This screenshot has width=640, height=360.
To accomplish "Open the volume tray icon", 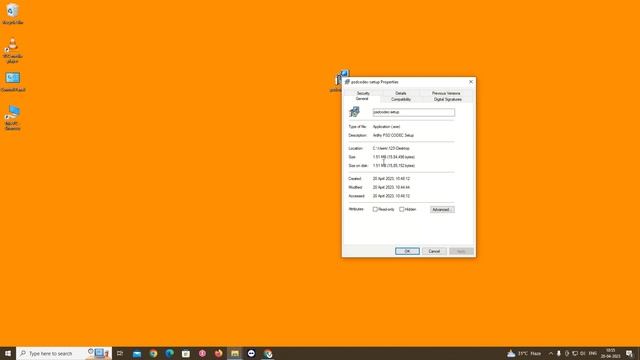I will click(x=582, y=353).
